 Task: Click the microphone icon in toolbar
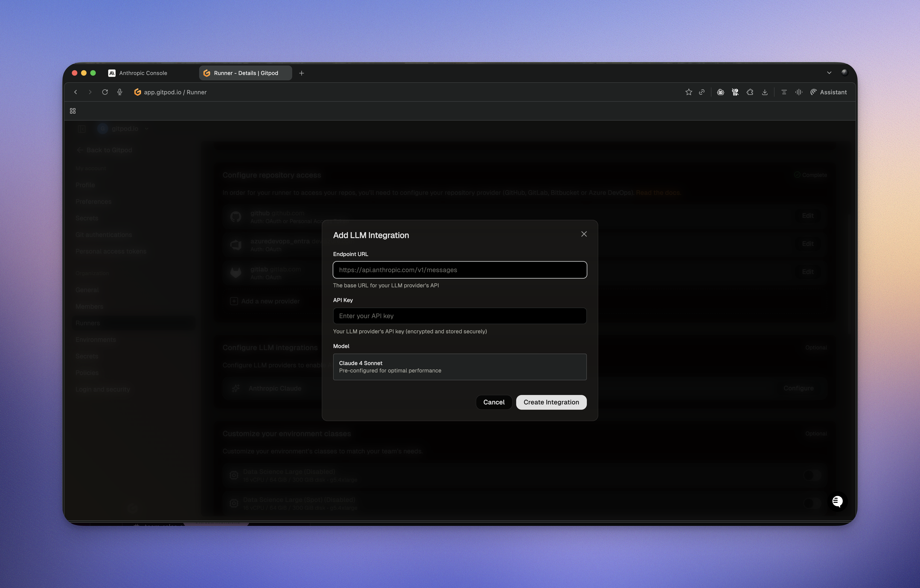[119, 92]
